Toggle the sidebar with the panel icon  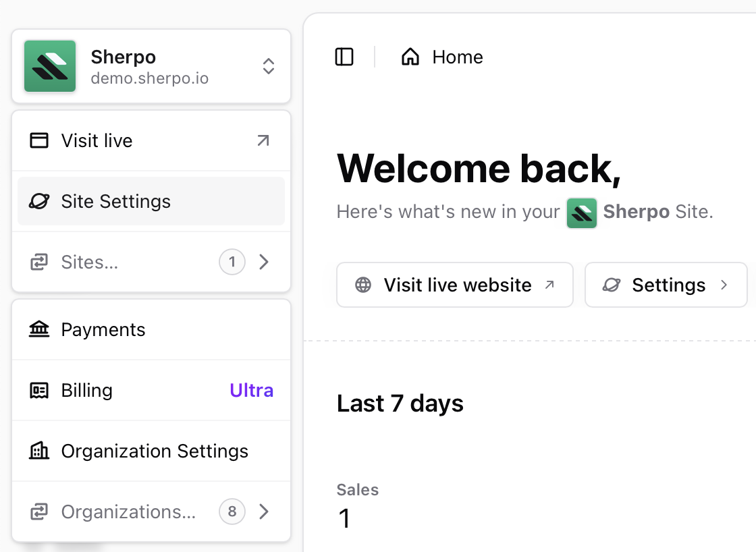[344, 57]
